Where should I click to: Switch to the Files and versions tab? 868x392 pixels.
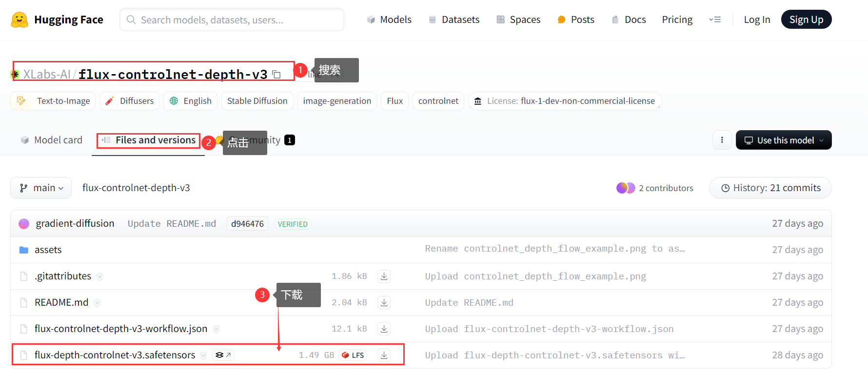tap(148, 140)
